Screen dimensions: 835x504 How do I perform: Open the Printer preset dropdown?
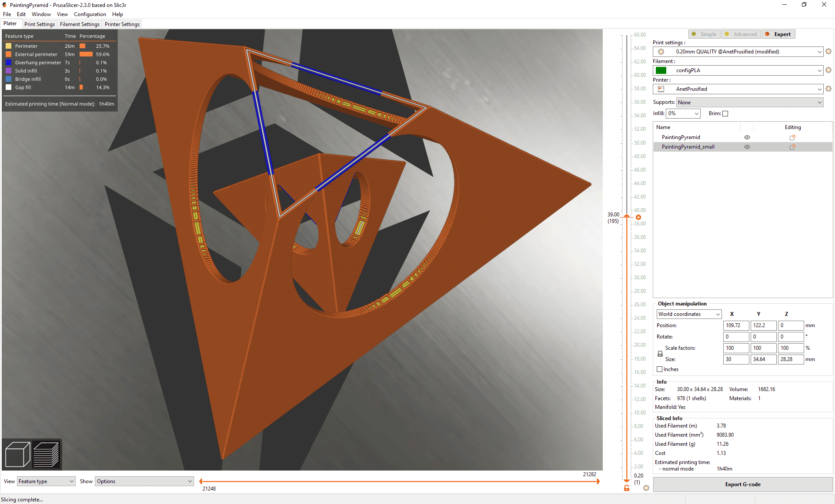pyautogui.click(x=738, y=89)
